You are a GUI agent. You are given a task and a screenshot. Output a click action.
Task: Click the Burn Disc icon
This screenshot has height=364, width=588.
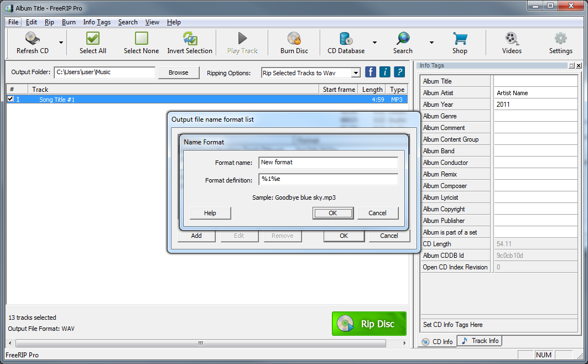click(294, 38)
